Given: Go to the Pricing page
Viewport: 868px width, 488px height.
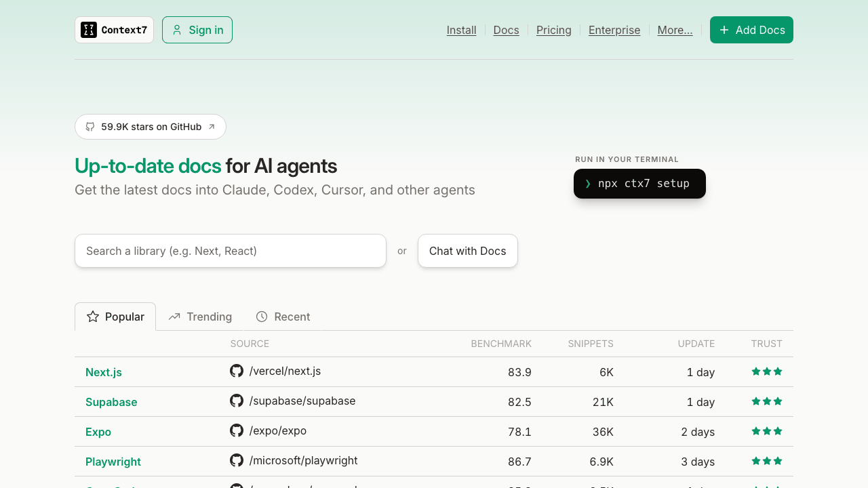Looking at the screenshot, I should [553, 30].
